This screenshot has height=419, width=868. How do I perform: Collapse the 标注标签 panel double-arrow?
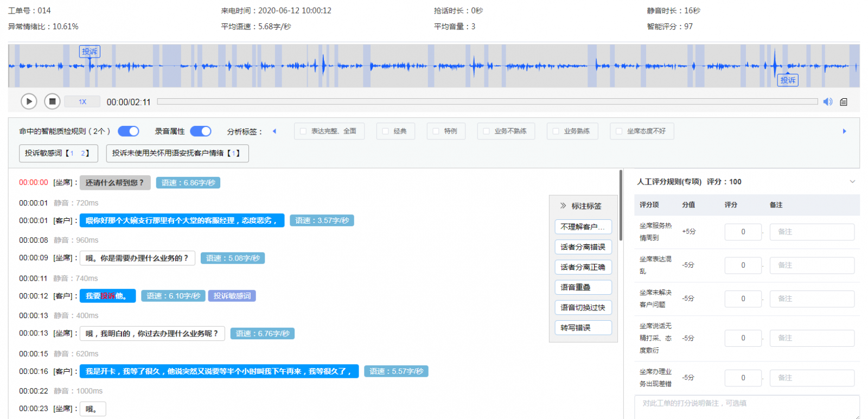coord(563,206)
